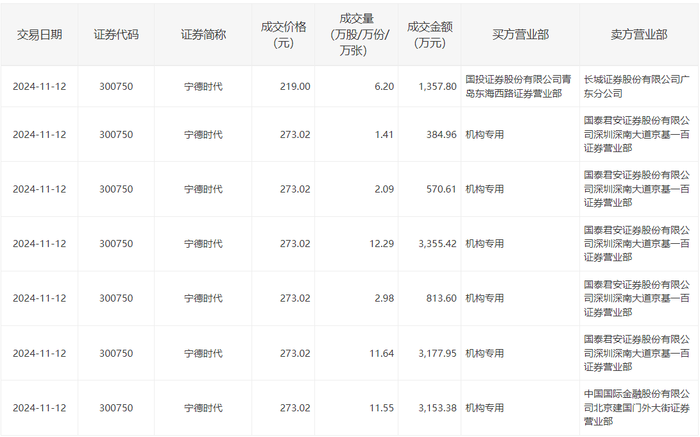This screenshot has width=700, height=437.
Task: Click the 证券简称 column header
Action: 203,35
